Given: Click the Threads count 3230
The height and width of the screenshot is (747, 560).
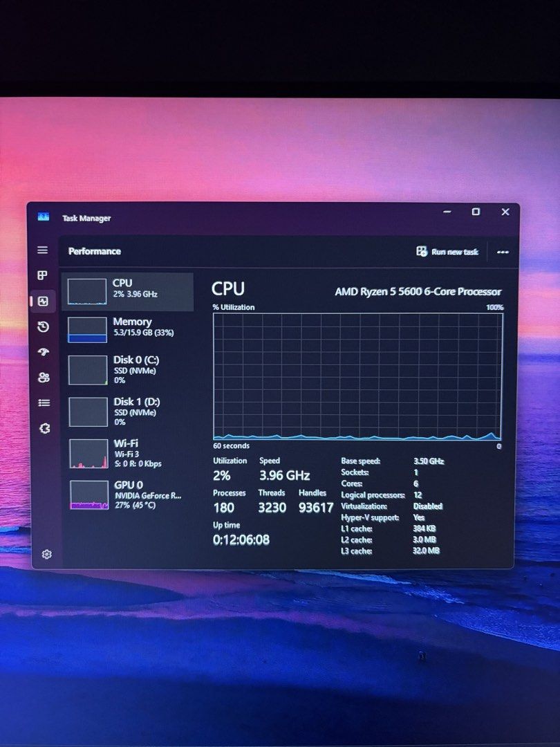Looking at the screenshot, I should point(272,508).
